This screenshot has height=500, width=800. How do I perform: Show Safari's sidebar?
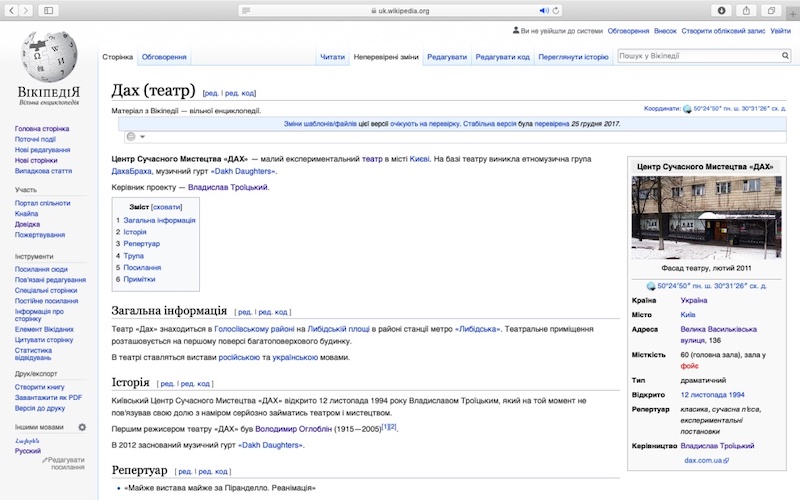(x=48, y=10)
